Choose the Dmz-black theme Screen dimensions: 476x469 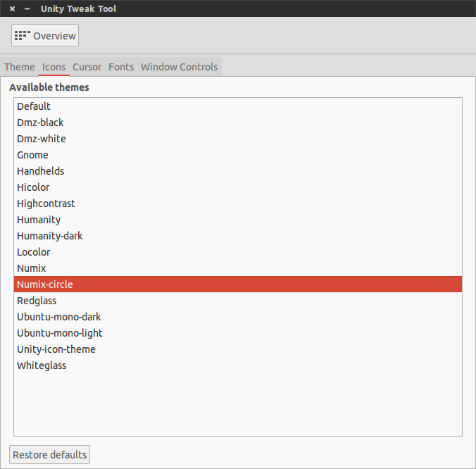(x=238, y=123)
